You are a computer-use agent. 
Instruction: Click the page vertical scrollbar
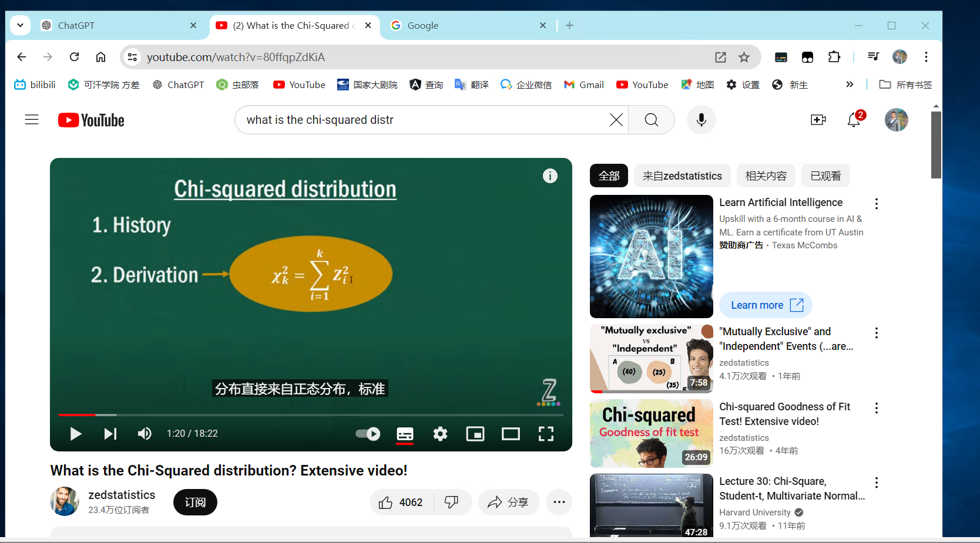coord(936,144)
